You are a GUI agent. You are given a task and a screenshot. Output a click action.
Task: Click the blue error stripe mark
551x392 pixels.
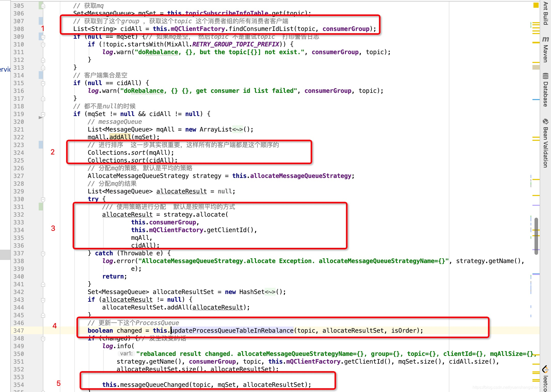(536, 100)
